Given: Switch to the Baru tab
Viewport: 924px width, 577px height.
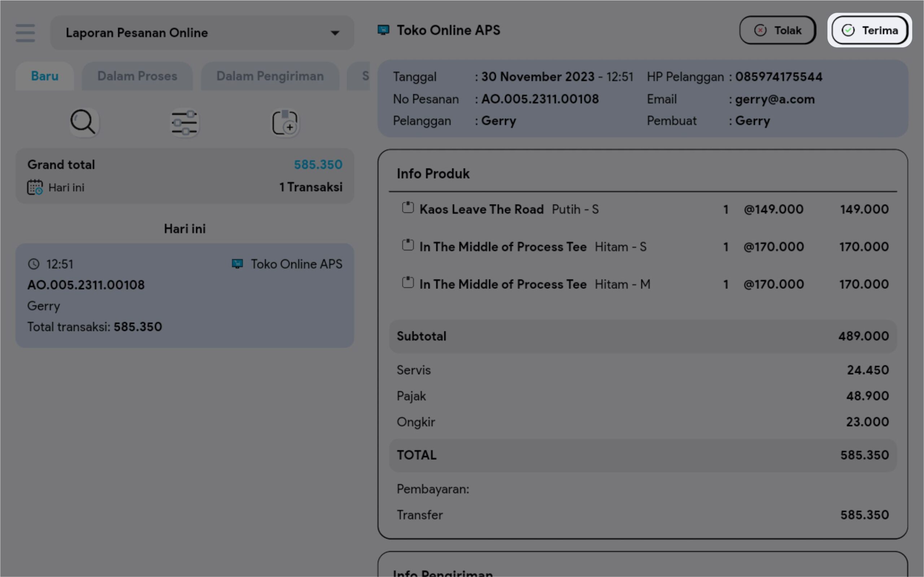Looking at the screenshot, I should coord(45,76).
